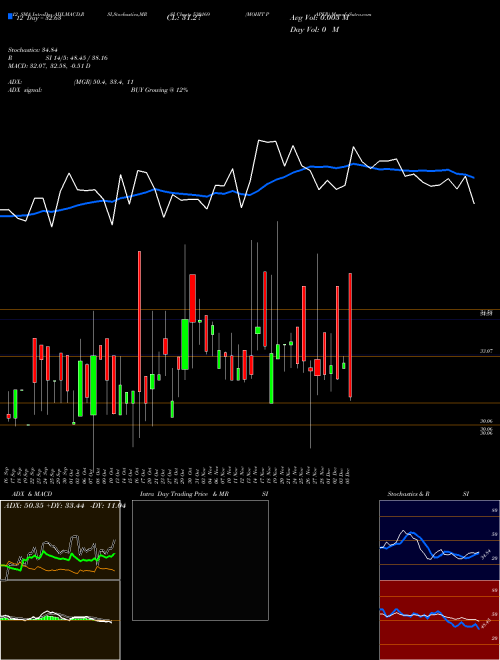Open the MACD histogram thumbnail
The image size is (500, 660).
click(x=60, y=620)
